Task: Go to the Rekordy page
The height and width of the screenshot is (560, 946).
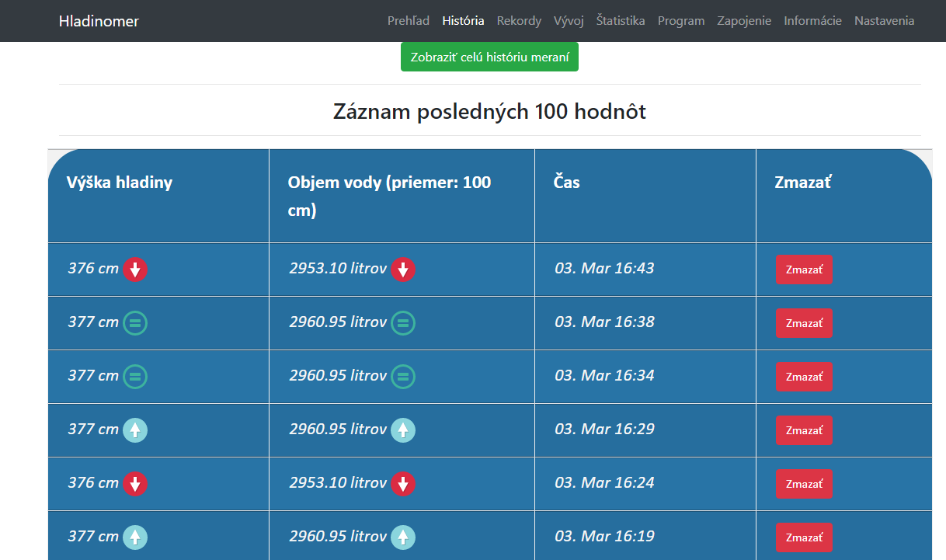Action: tap(519, 21)
